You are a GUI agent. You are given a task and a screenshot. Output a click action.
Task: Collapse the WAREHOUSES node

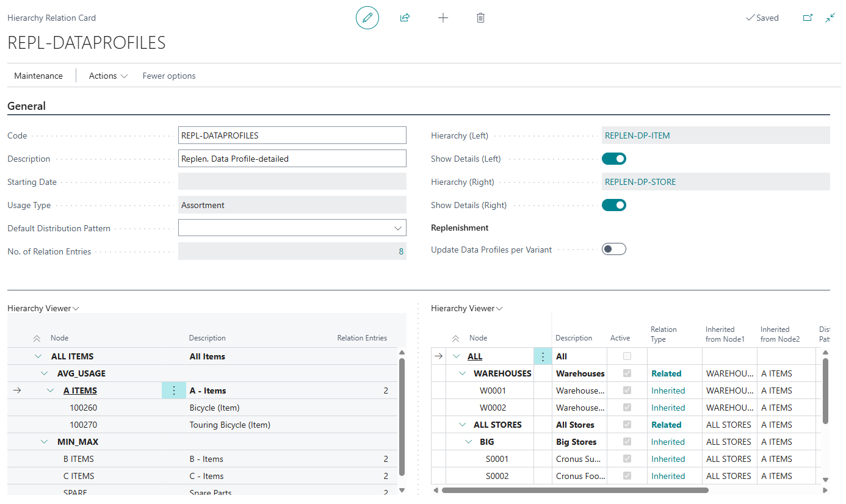click(x=463, y=373)
